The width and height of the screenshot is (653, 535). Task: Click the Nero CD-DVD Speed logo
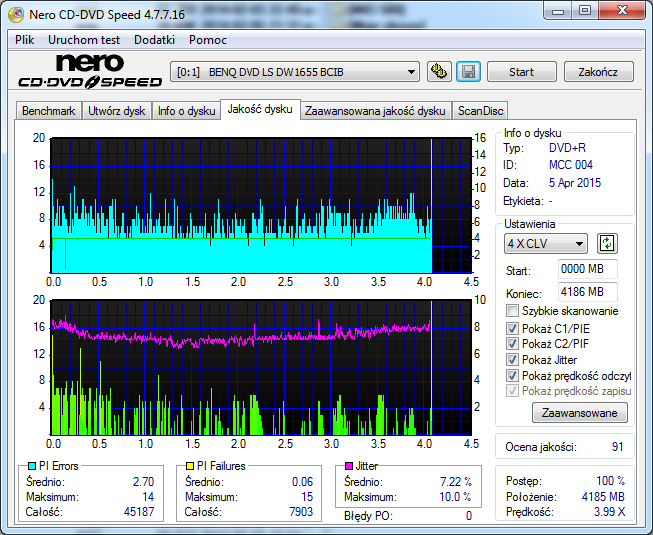pyautogui.click(x=90, y=71)
